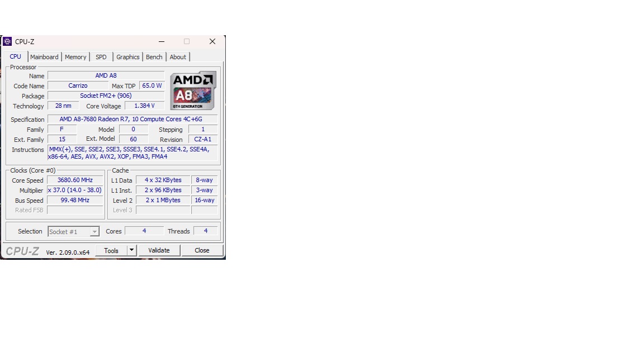Select the CPU tab
This screenshot has width=644, height=362.
pyautogui.click(x=16, y=56)
